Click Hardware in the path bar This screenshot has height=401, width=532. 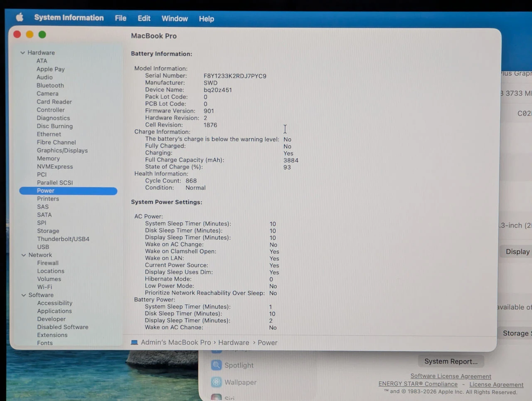point(234,342)
